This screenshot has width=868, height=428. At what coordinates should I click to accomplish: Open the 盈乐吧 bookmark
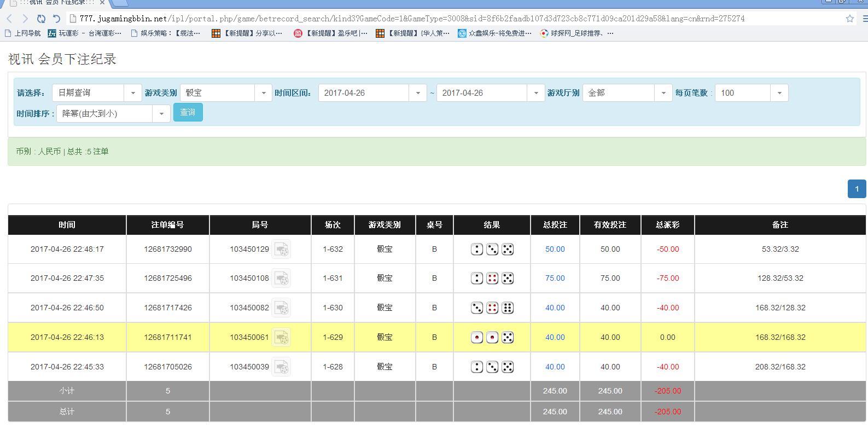tap(330, 33)
